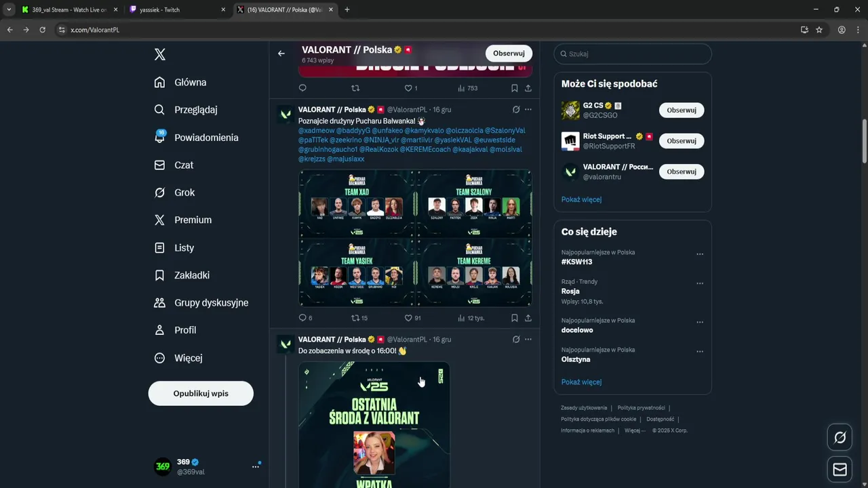Open Przeglądaj explore page
This screenshot has width=868, height=488.
tap(186, 110)
